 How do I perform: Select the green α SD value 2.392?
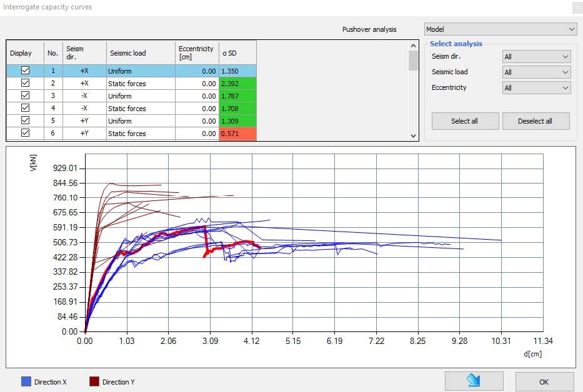coord(237,84)
